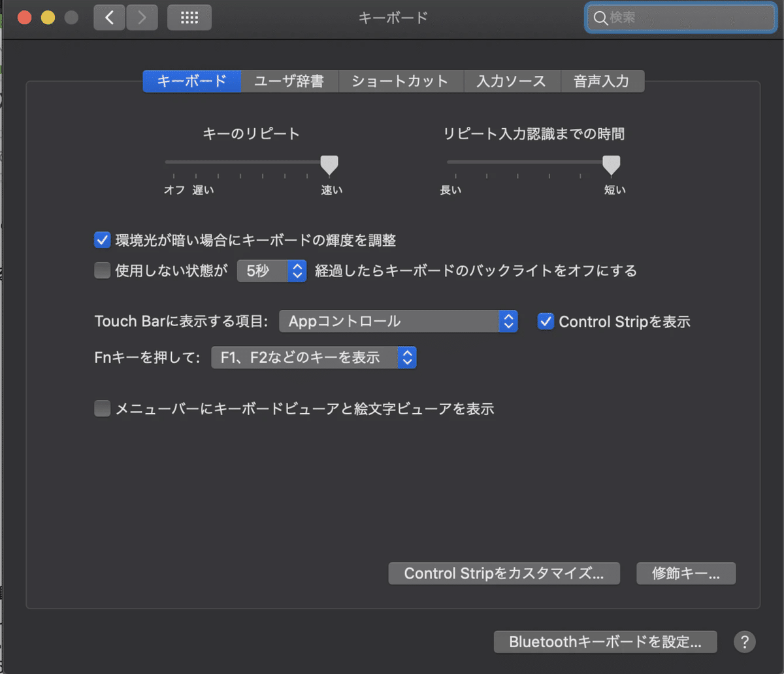The width and height of the screenshot is (784, 674).
Task: Click the back navigation arrow
Action: pos(108,18)
